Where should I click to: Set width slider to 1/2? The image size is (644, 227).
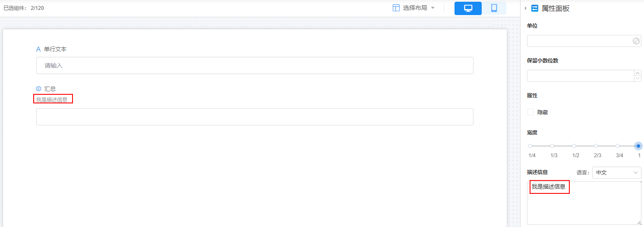tap(574, 146)
